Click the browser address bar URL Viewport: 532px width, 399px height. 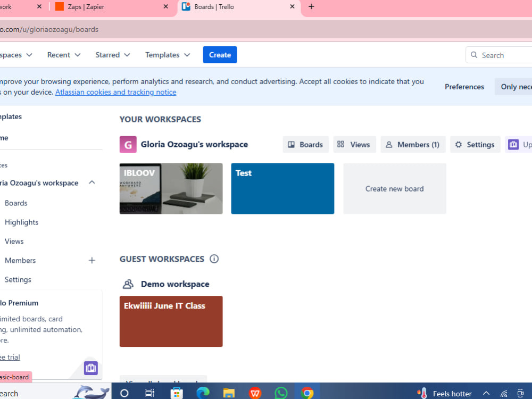pos(49,29)
